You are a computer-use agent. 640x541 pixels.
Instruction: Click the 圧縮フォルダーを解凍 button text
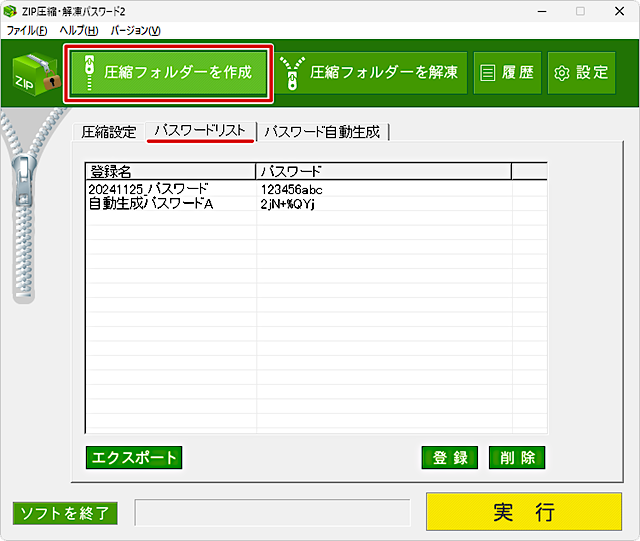pyautogui.click(x=384, y=73)
